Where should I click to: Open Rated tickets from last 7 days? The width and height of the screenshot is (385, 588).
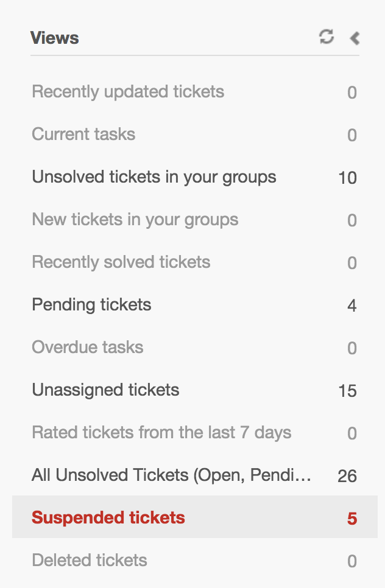161,433
